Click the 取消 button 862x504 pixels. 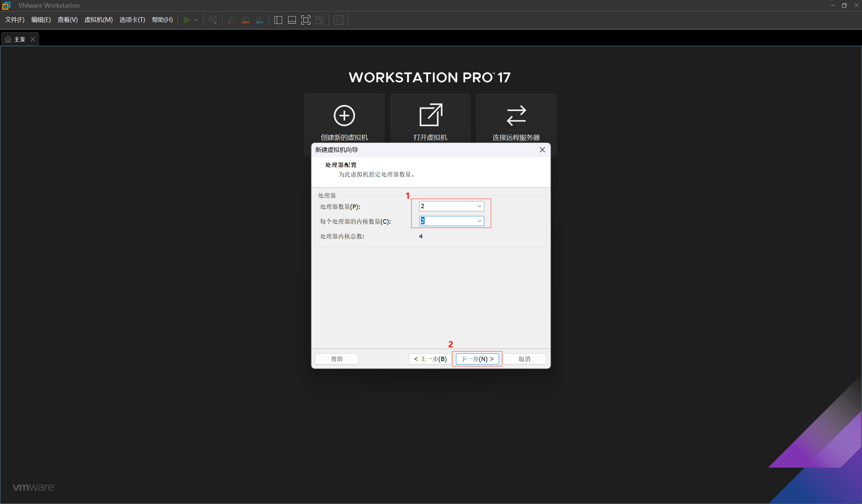(524, 359)
